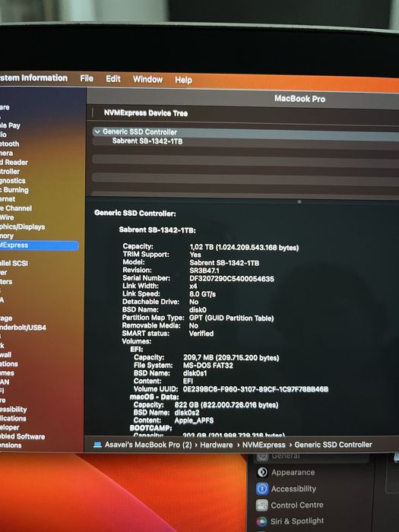Collapse the Generic SSD Controller row
The height and width of the screenshot is (532, 399).
click(x=97, y=131)
